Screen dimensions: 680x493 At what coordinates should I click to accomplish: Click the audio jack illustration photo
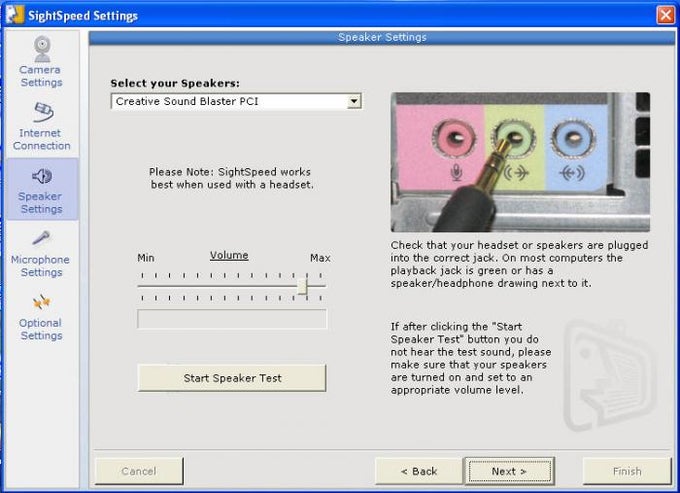coord(520,162)
